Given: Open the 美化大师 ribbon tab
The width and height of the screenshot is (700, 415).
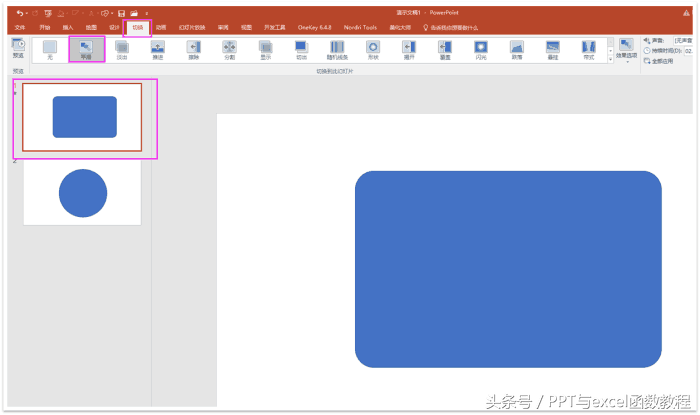Looking at the screenshot, I should (x=400, y=28).
